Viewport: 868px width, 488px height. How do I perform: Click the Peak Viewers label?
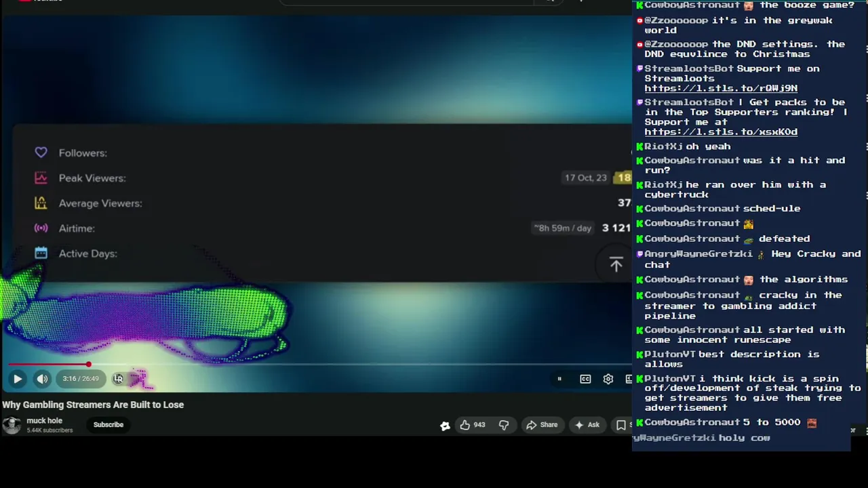pyautogui.click(x=92, y=178)
